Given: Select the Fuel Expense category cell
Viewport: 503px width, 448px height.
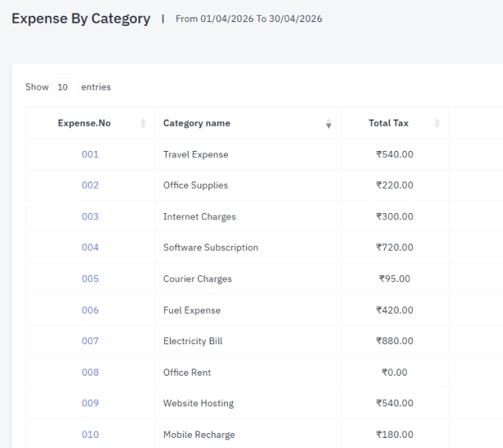Looking at the screenshot, I should click(248, 310).
